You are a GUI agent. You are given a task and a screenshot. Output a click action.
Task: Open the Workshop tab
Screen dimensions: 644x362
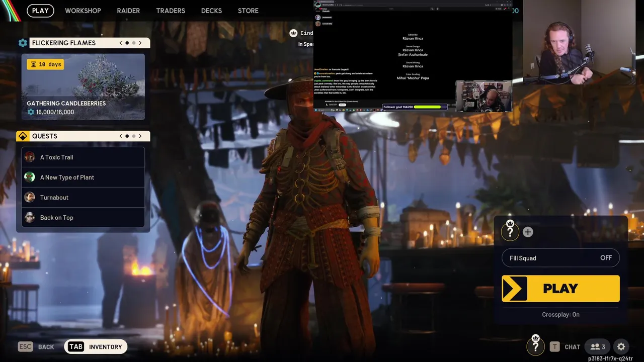(x=83, y=11)
